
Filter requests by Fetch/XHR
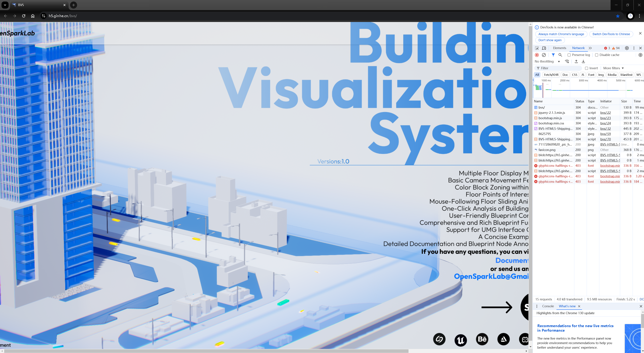tap(551, 75)
